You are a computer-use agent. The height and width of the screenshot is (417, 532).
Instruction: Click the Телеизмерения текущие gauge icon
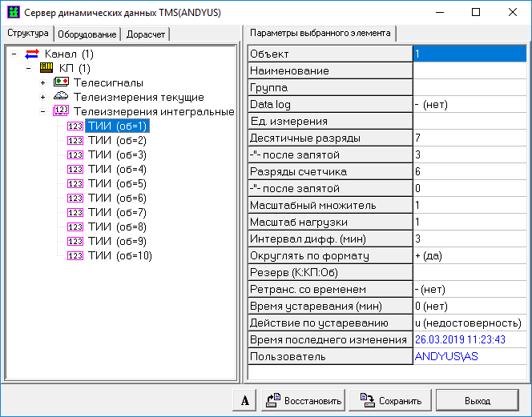click(61, 97)
